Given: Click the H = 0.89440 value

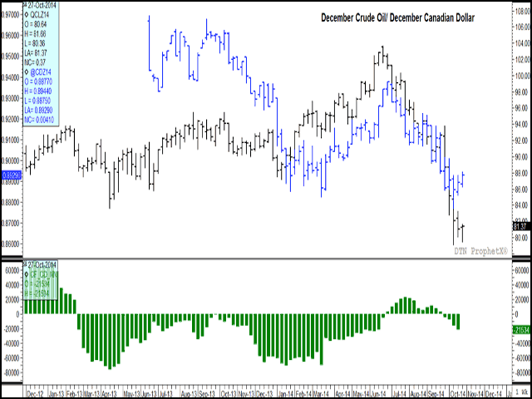Looking at the screenshot, I should click(x=38, y=91).
